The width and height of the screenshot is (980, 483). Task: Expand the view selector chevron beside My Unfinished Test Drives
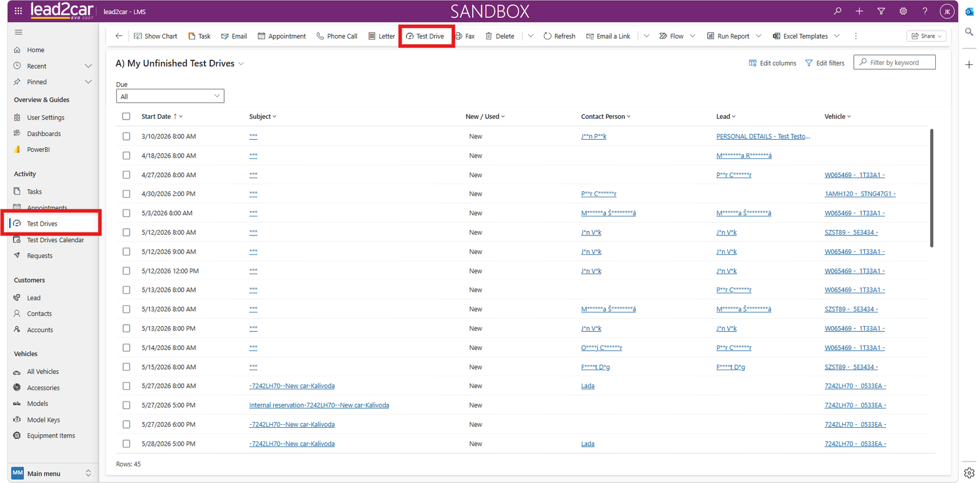[241, 64]
